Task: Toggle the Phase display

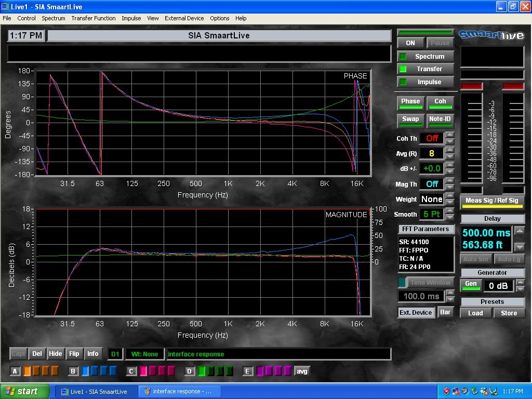Action: tap(410, 102)
